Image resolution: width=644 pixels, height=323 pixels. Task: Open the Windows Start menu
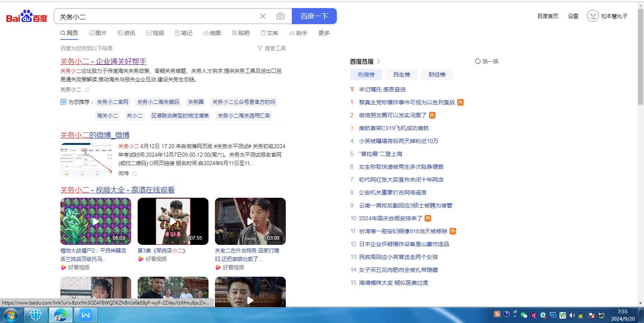pos(10,315)
